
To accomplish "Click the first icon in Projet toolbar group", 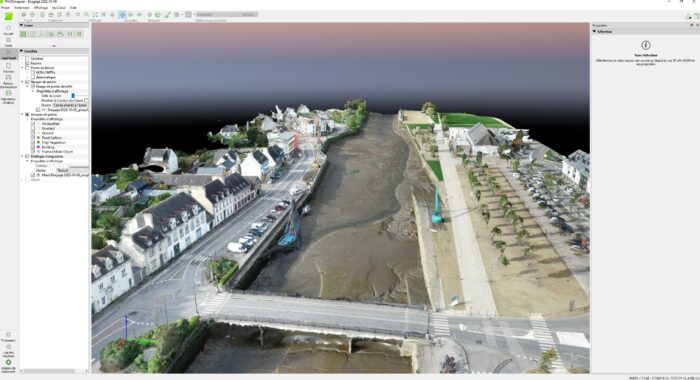I will point(23,14).
